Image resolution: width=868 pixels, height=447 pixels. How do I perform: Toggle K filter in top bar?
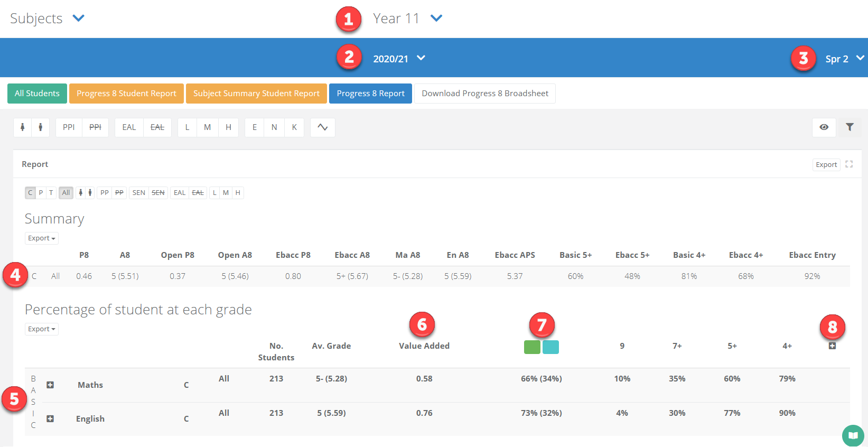pyautogui.click(x=294, y=127)
